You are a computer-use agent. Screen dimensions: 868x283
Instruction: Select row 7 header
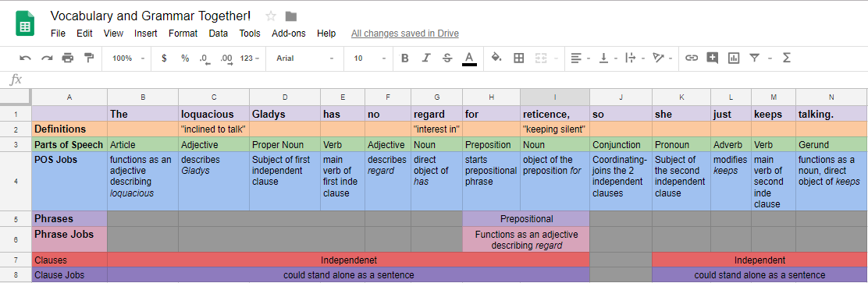(x=16, y=260)
